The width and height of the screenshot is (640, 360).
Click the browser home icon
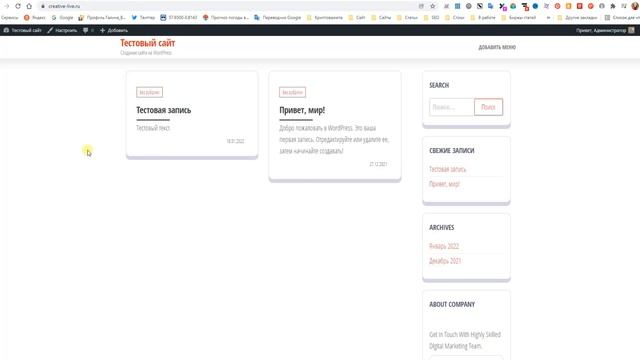(29, 6)
